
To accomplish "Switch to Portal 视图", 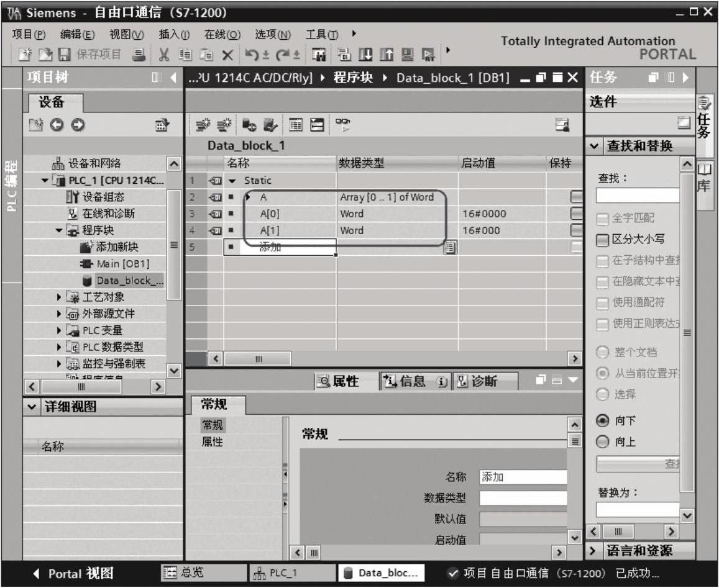I will [73, 573].
